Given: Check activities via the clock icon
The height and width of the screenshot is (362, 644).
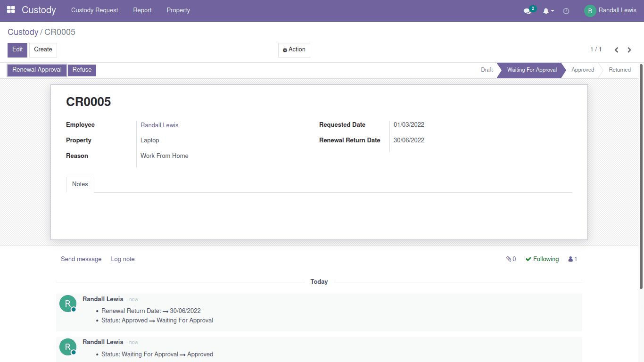Looking at the screenshot, I should [x=566, y=10].
